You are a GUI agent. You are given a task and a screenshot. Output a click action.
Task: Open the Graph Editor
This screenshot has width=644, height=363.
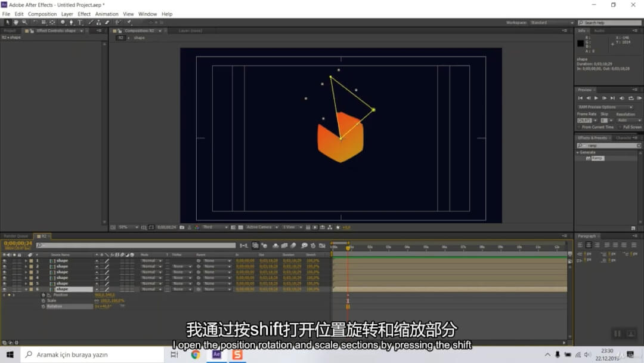(x=323, y=246)
